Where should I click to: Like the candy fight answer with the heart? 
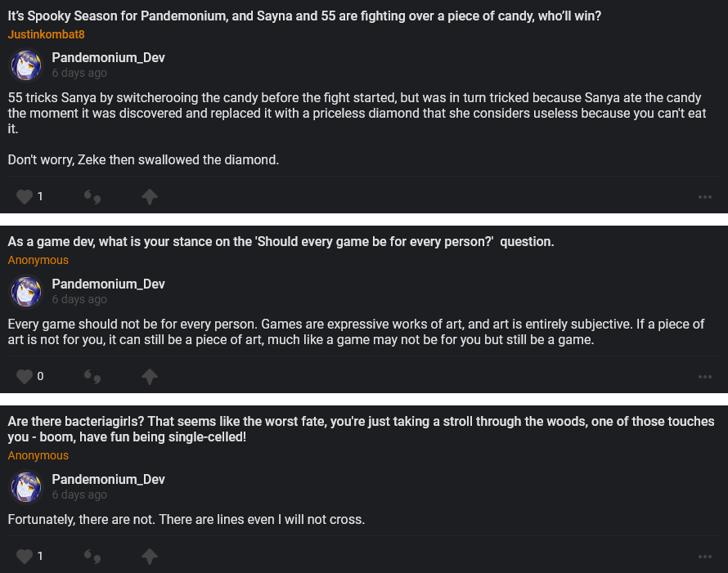(25, 196)
